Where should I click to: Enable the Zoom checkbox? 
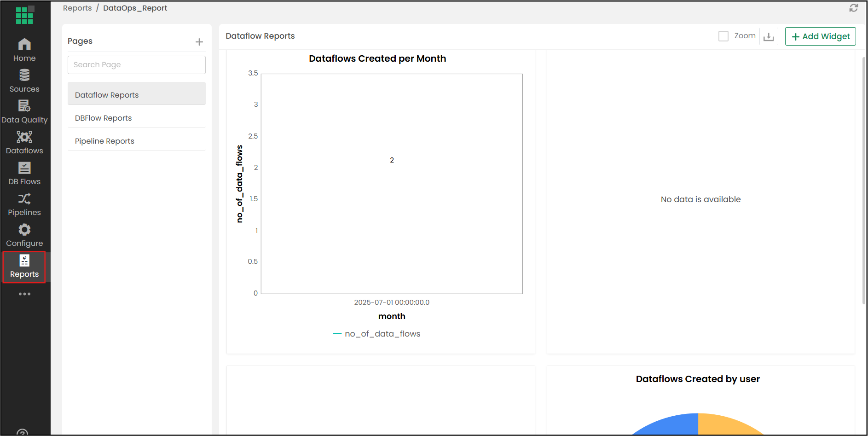tap(723, 36)
